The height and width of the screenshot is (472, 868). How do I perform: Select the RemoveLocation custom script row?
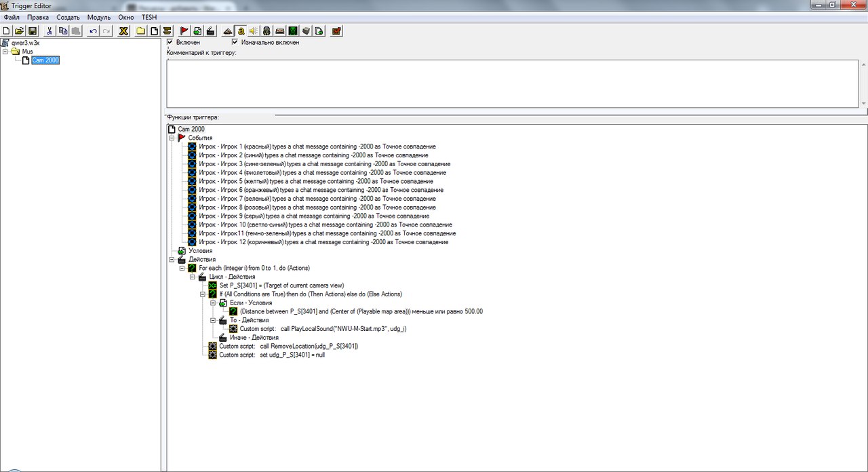click(289, 346)
